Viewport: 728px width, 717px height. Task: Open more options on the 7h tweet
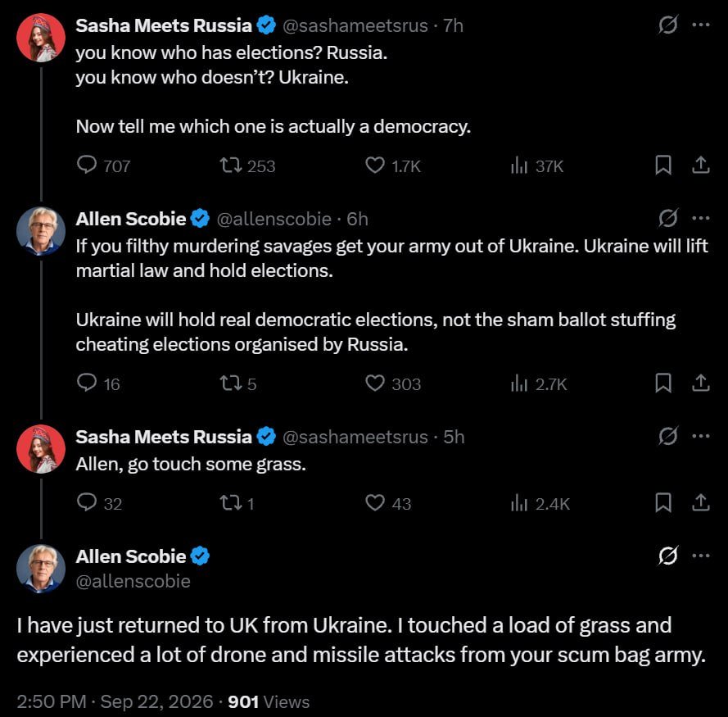(700, 25)
